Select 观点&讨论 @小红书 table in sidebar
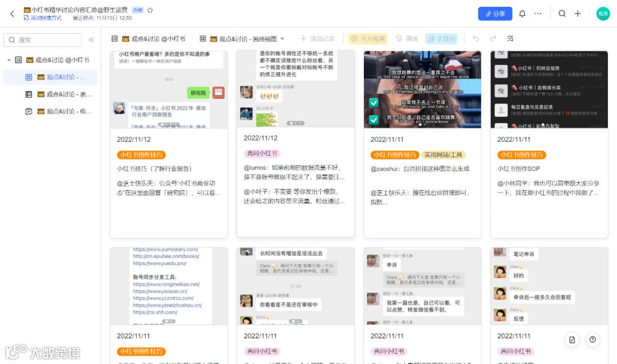 [x=58, y=60]
